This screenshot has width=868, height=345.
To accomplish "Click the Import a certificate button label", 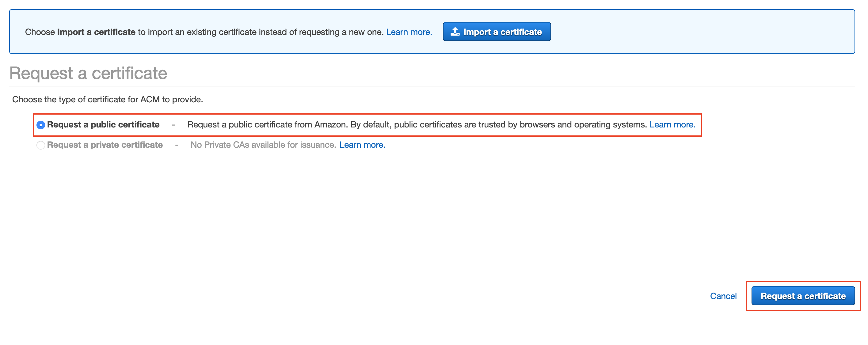I will click(x=502, y=32).
